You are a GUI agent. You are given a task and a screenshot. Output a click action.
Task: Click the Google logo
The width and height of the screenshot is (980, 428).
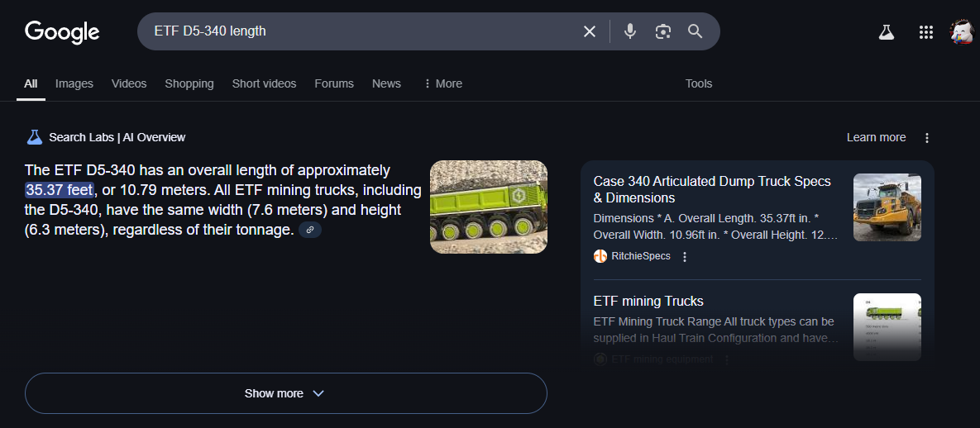pyautogui.click(x=62, y=32)
